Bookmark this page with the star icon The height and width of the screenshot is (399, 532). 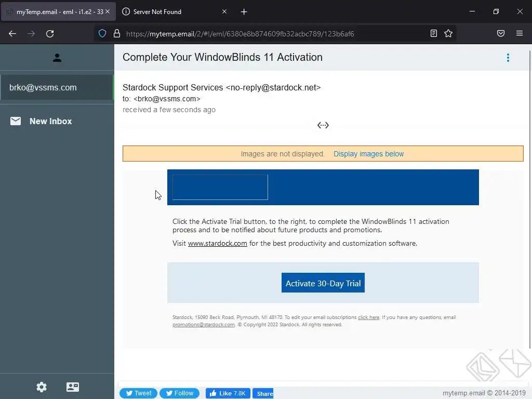click(x=448, y=33)
